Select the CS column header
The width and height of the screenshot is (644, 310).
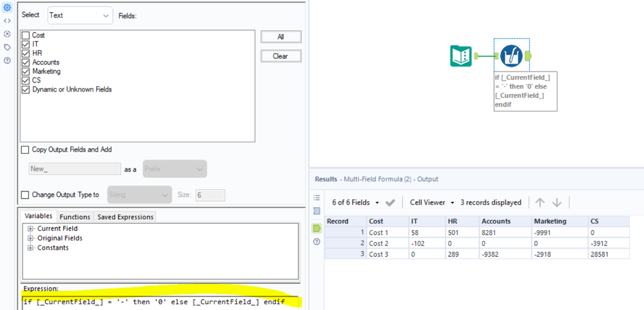[x=609, y=221]
